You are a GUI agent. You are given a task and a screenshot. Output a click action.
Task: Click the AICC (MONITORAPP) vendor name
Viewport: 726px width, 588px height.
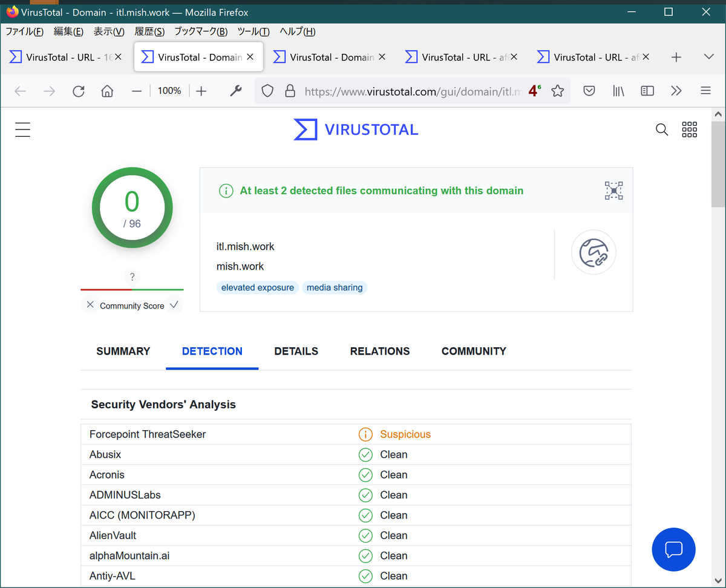142,515
